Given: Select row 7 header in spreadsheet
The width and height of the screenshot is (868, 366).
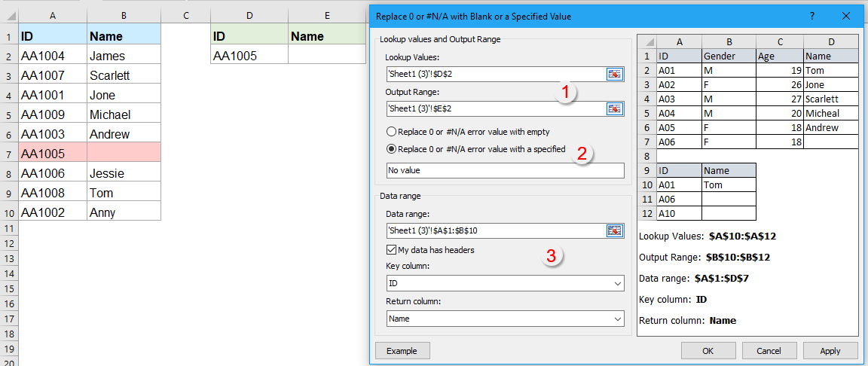Looking at the screenshot, I should [8, 154].
